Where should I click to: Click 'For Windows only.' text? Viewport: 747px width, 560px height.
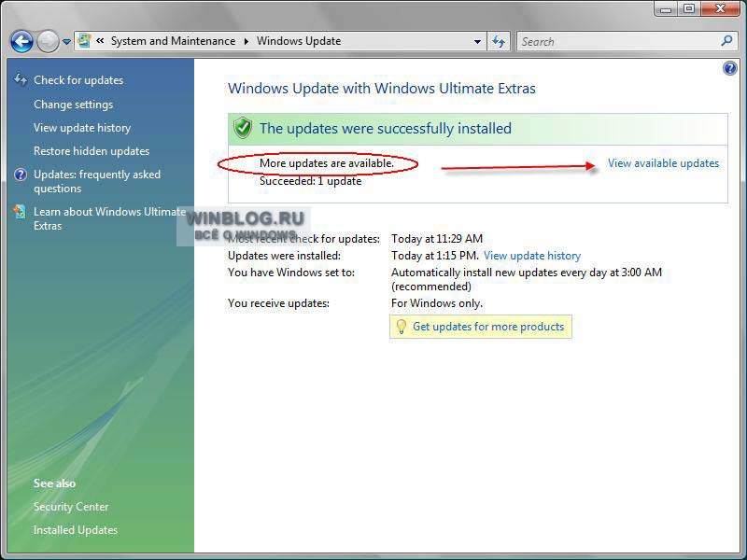click(x=437, y=303)
